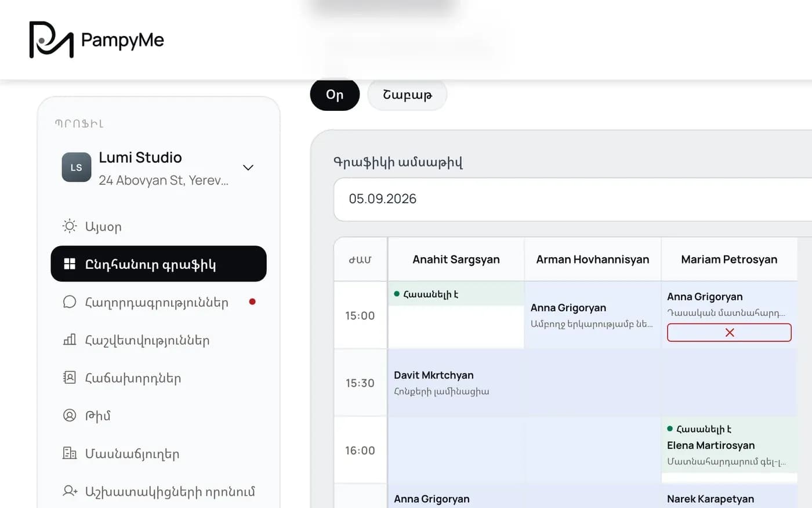Open Աշխատակիցների որոնում in the sidebar

tap(158, 491)
